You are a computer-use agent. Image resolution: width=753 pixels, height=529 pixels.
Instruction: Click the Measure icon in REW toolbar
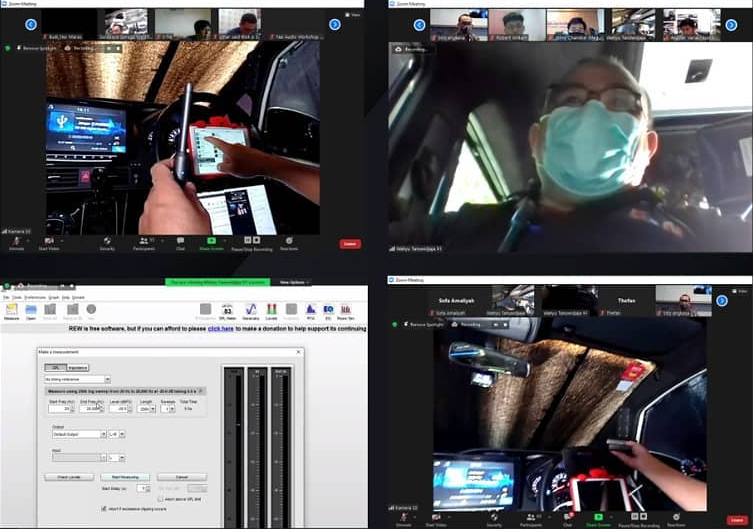12,311
